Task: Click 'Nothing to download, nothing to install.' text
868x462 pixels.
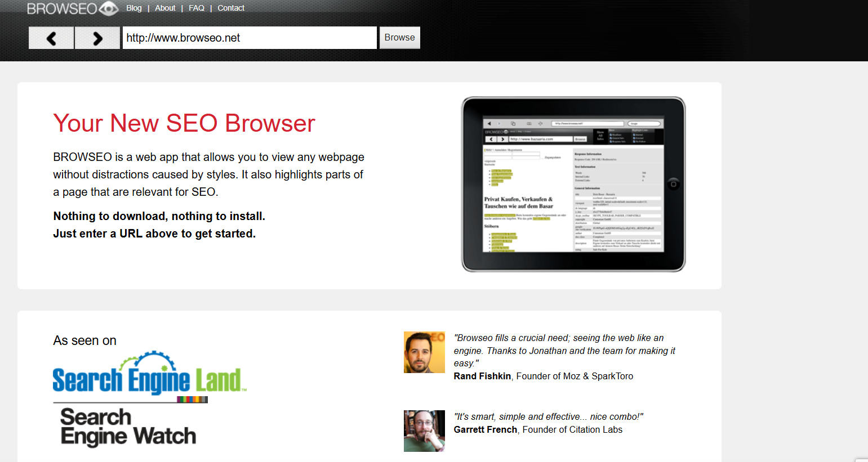Action: 159,216
